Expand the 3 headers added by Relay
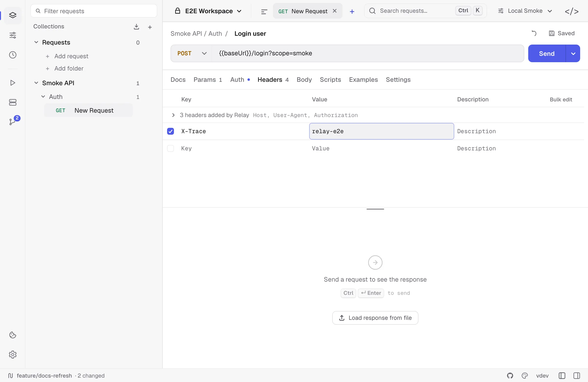This screenshot has height=382, width=588. coord(173,115)
